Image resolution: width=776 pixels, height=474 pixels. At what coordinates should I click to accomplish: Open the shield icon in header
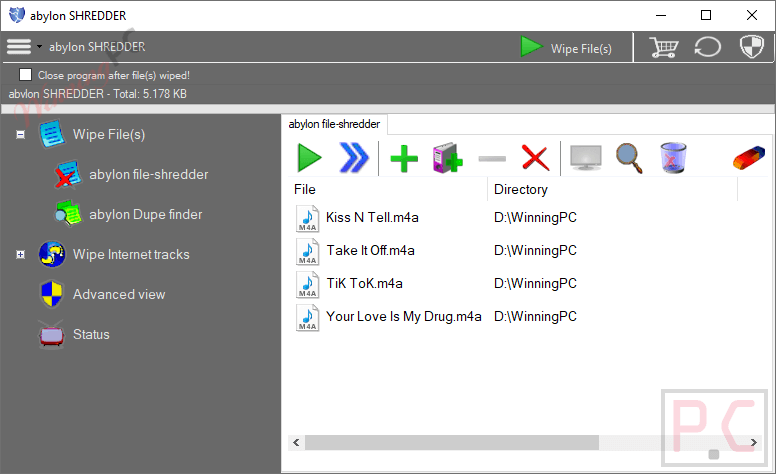click(x=752, y=47)
